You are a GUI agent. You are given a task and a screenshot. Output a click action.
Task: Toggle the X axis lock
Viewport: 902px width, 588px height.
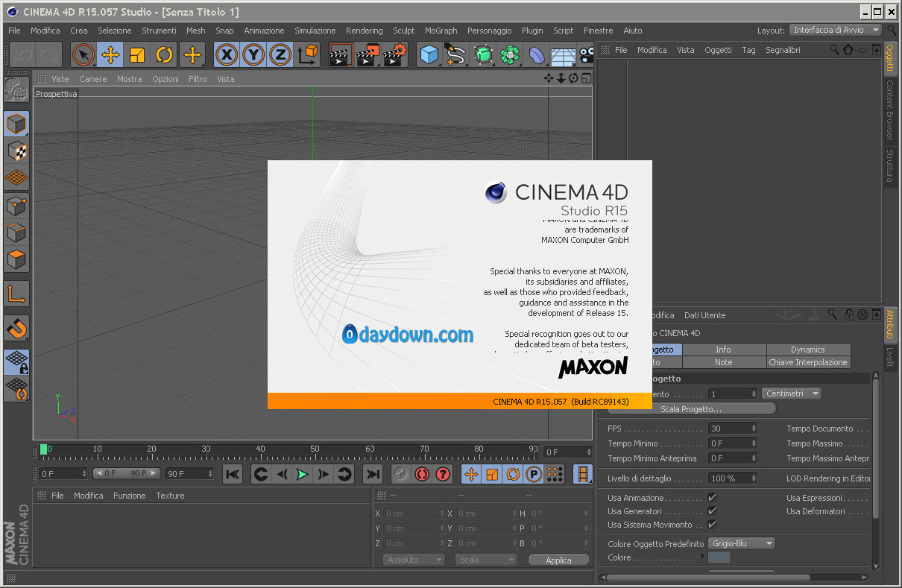pos(227,54)
